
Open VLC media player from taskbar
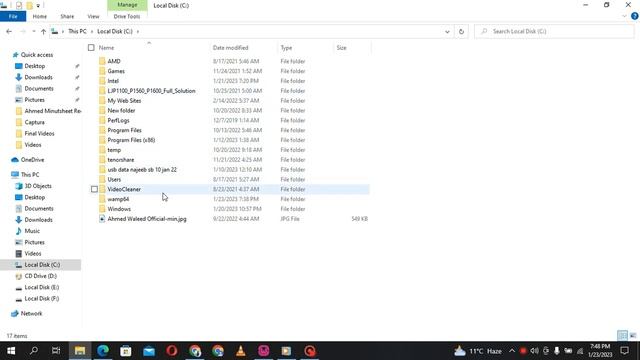[x=241, y=351]
